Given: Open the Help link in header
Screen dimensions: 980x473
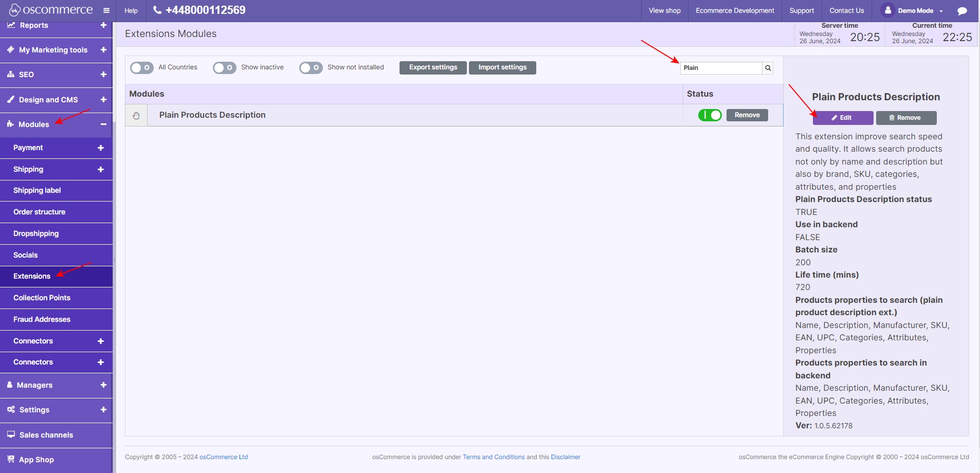Looking at the screenshot, I should click(x=131, y=10).
